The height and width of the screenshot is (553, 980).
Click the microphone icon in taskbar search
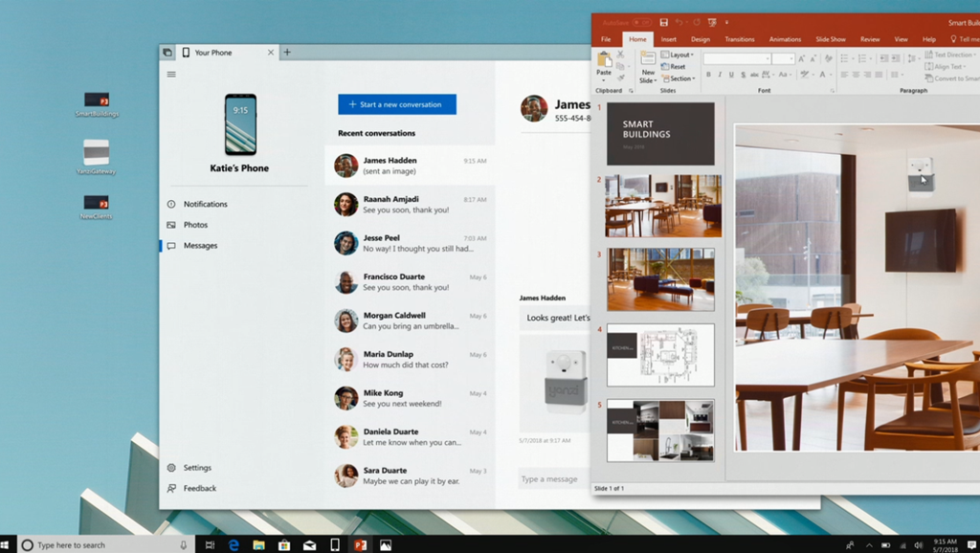[184, 544]
